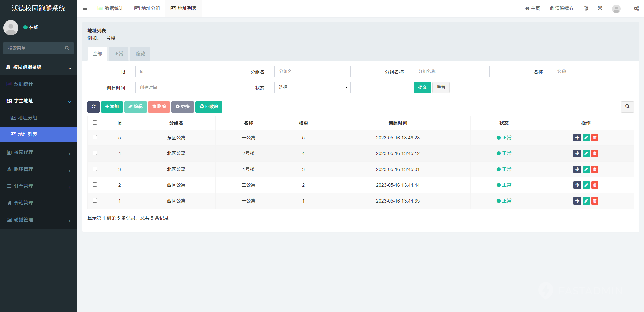
Task: Delete the 二公寓 row with trash icon
Action: tap(595, 185)
